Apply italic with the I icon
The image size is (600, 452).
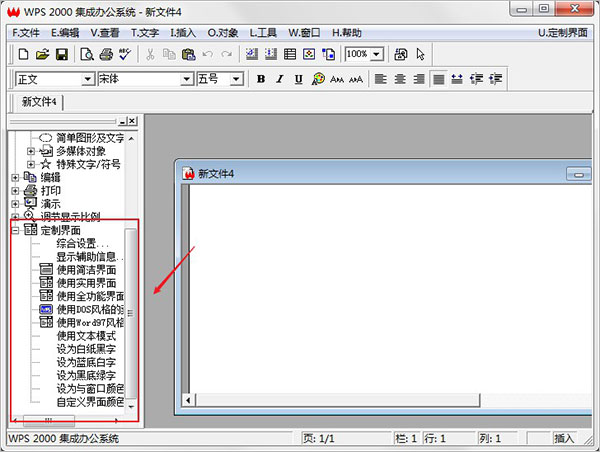[x=280, y=79]
